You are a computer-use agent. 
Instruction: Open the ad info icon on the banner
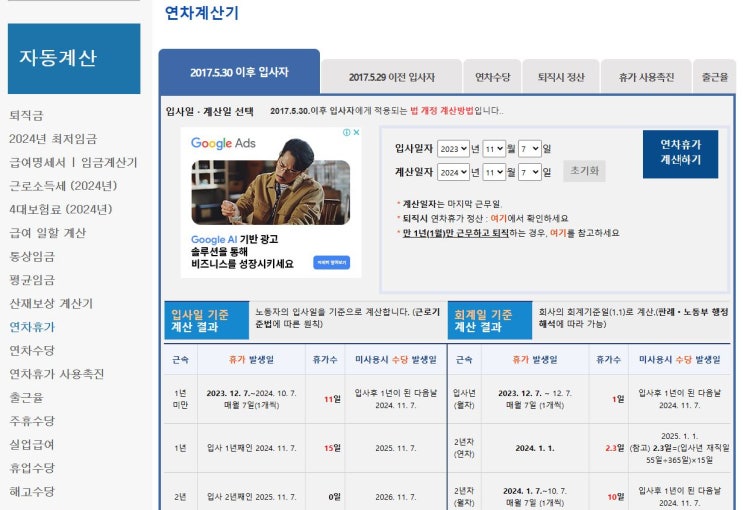[x=347, y=133]
